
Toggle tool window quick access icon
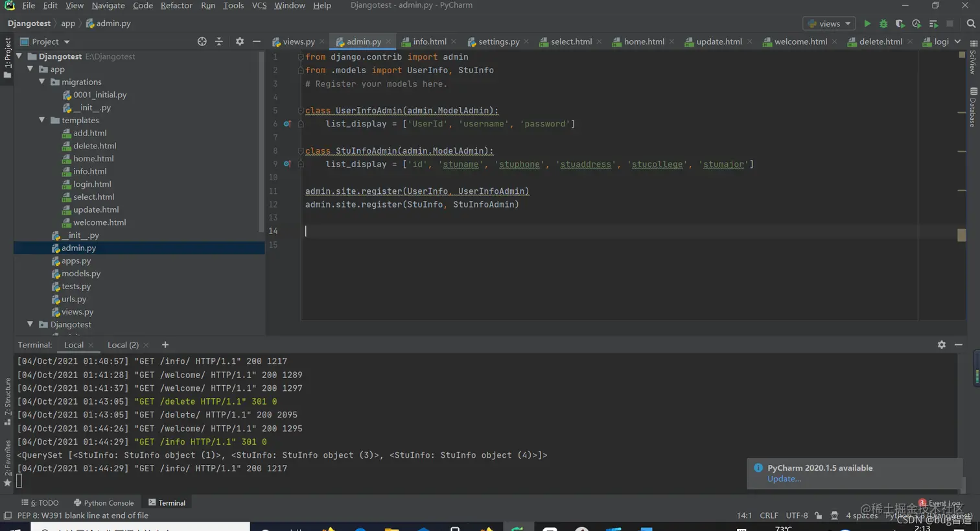tap(7, 516)
